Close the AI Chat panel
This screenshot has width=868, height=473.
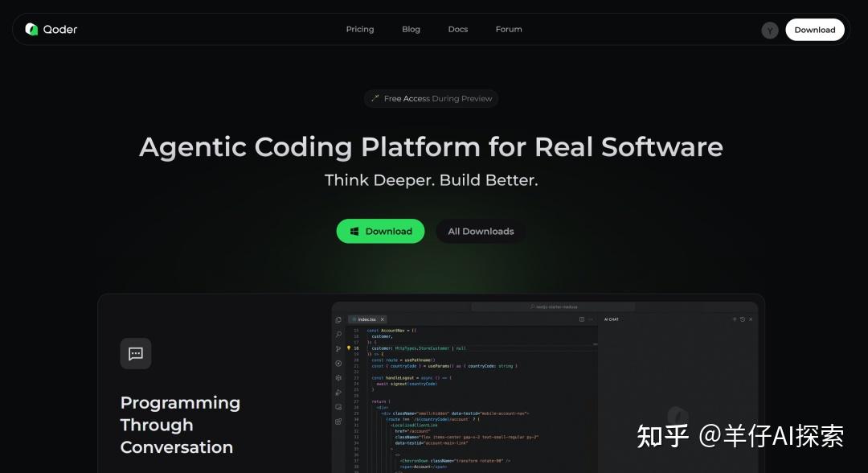[751, 319]
